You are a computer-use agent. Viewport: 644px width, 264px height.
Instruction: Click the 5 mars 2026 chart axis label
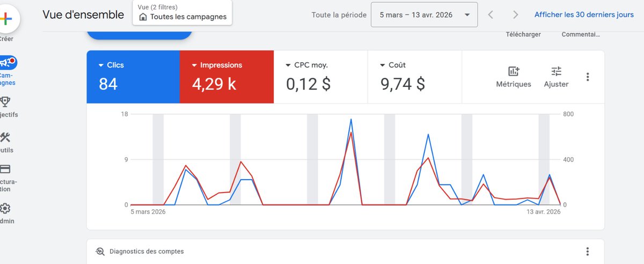point(148,212)
